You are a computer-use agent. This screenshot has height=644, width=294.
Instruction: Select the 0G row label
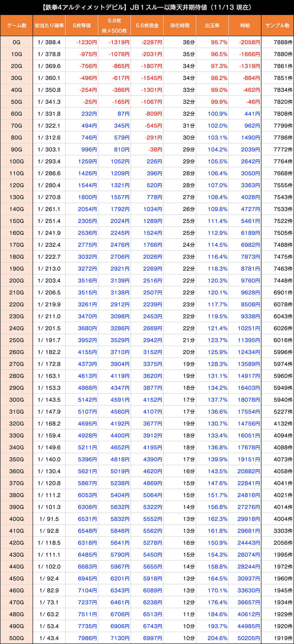click(16, 42)
